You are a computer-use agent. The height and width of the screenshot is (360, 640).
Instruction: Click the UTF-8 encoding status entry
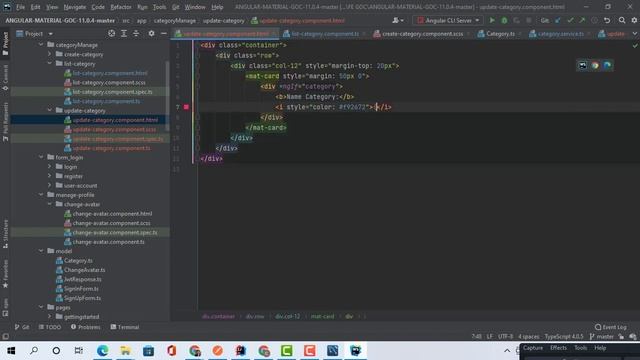[505, 336]
